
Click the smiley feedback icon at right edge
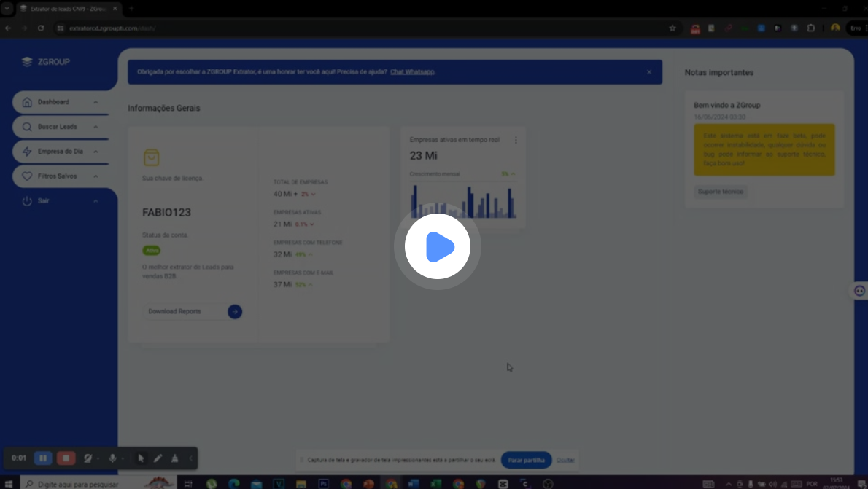859,291
